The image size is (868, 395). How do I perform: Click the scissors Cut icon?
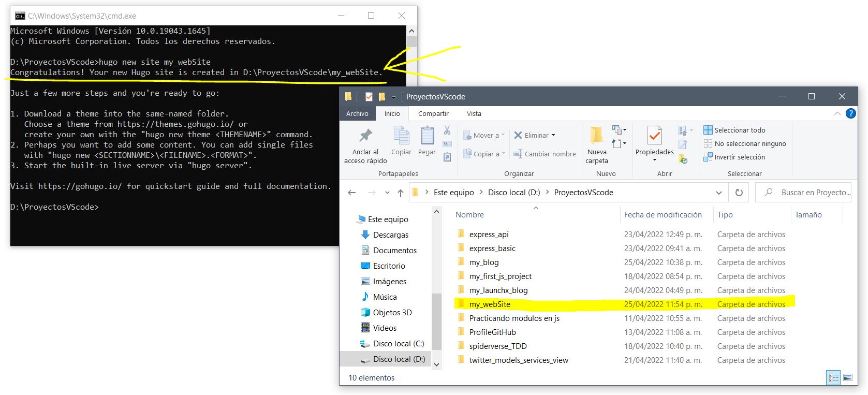point(447,130)
